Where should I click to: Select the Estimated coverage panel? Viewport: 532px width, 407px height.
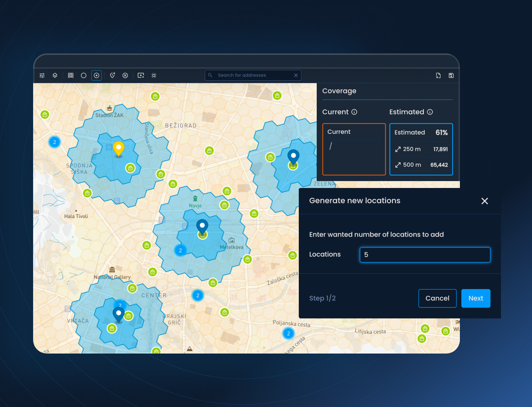[x=421, y=149]
